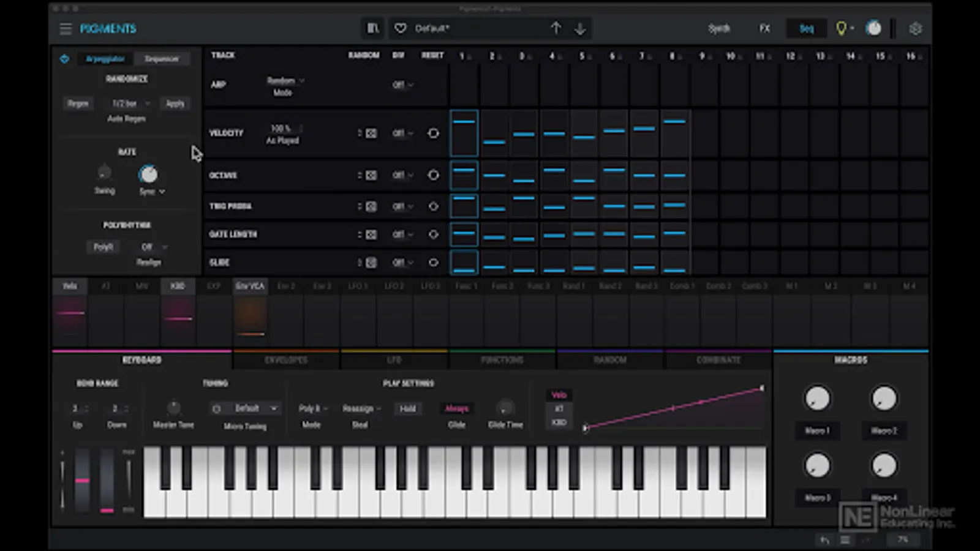Load next preset with the down arrow
The height and width of the screenshot is (551, 980).
[x=580, y=28]
